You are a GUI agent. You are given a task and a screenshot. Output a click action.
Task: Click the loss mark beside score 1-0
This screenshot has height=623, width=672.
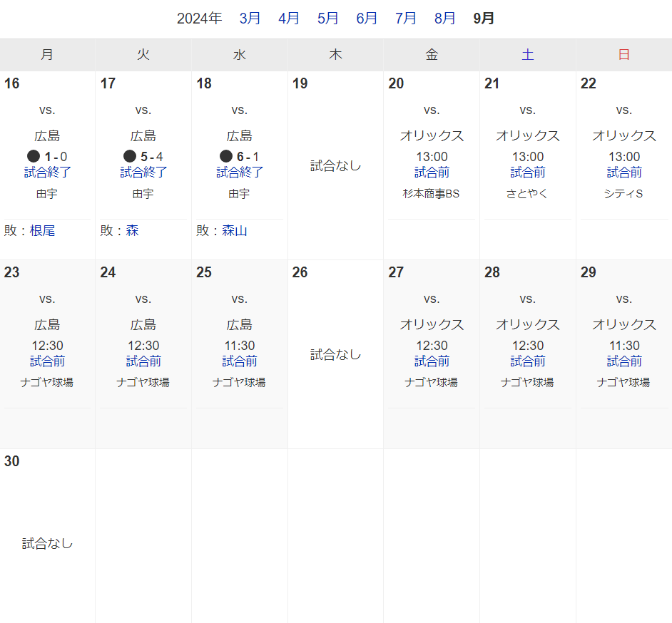tap(34, 156)
